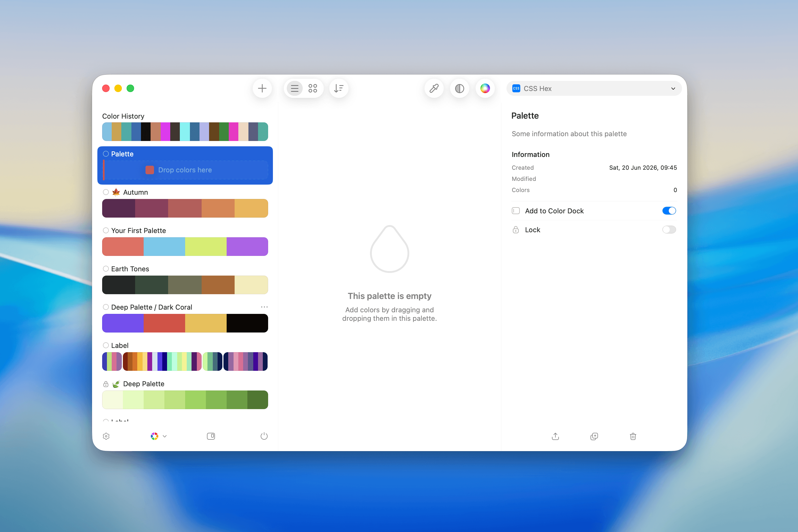Click the lock icon beside Deep Palette
This screenshot has height=532, width=798.
[106, 384]
